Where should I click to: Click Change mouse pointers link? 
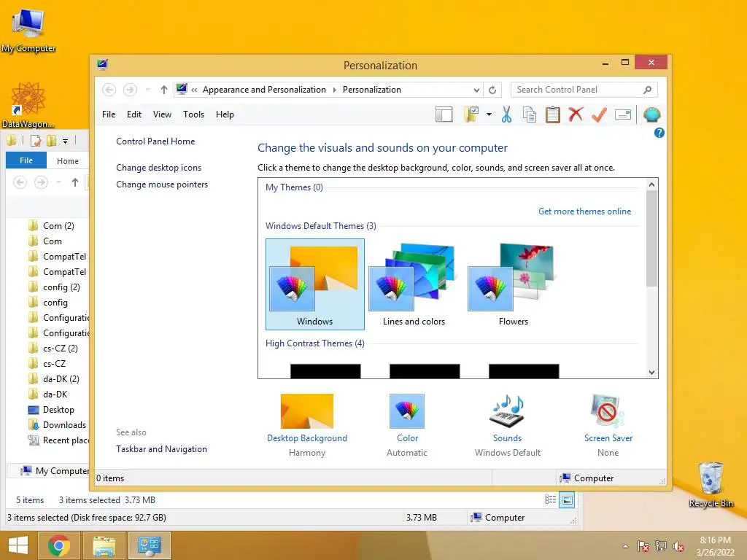pos(162,184)
